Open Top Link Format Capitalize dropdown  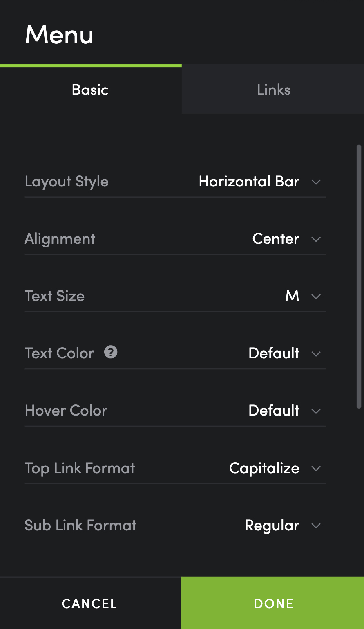click(275, 468)
